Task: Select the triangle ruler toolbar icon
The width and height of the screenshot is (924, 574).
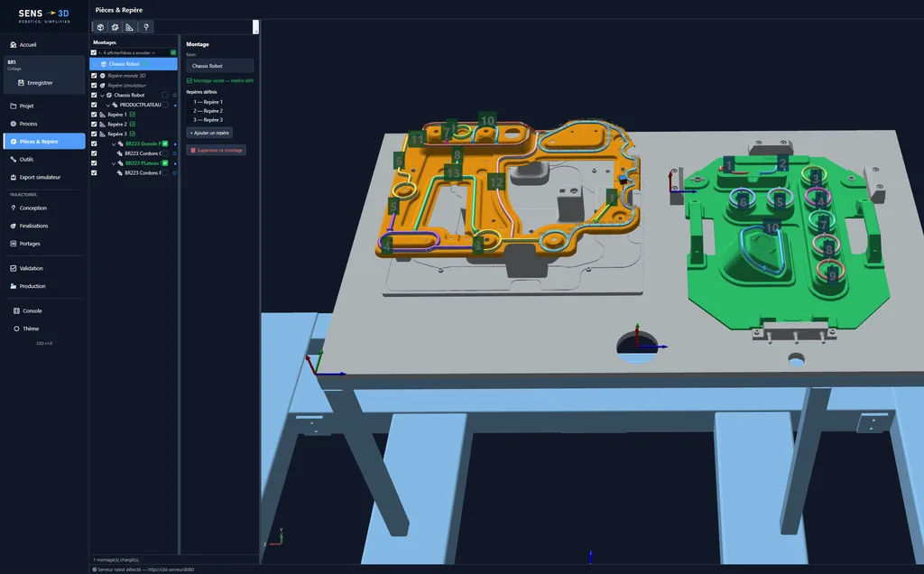Action: 130,27
